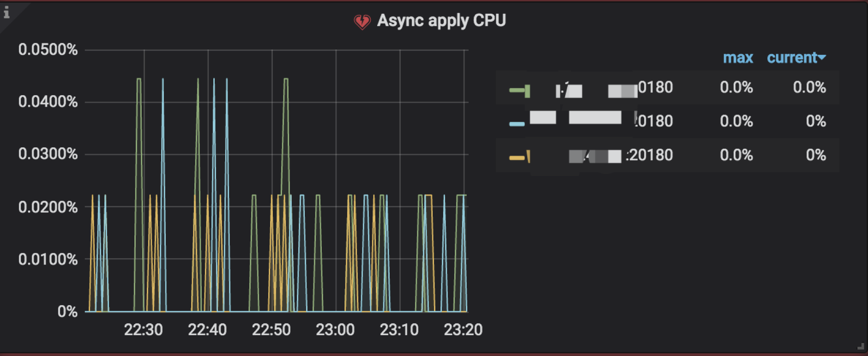Click the green series current value 0.0%
Viewport: 868px width, 356px height.
(809, 87)
